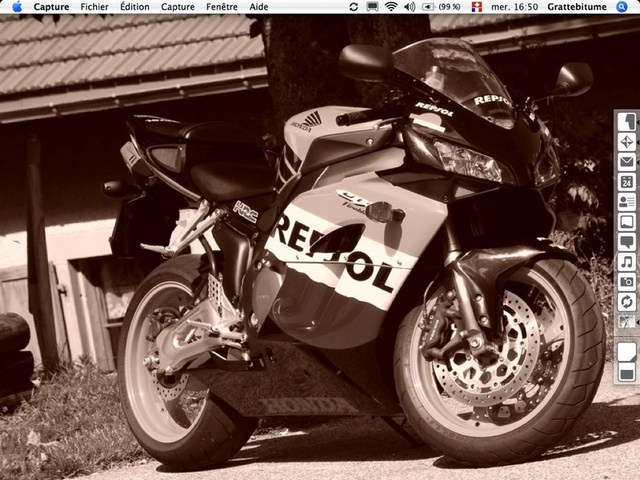
Task: Click the sync arrows icon in menu bar
Action: tap(354, 7)
